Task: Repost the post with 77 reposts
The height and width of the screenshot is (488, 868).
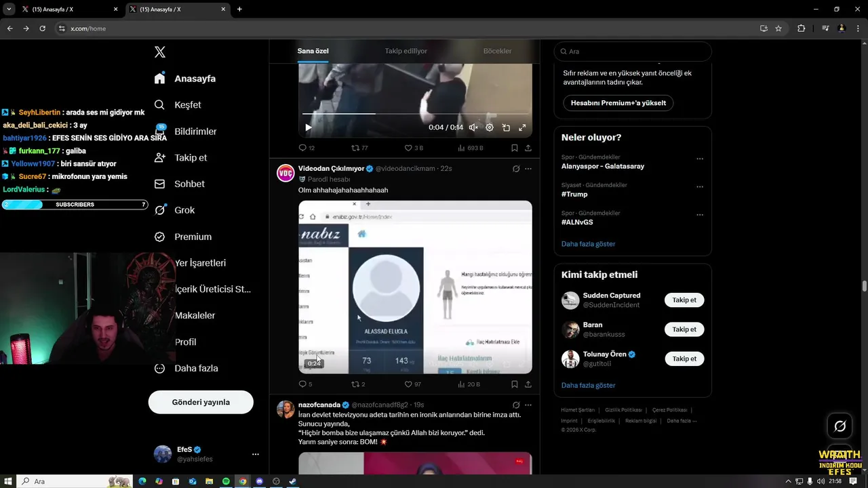Action: pyautogui.click(x=359, y=148)
